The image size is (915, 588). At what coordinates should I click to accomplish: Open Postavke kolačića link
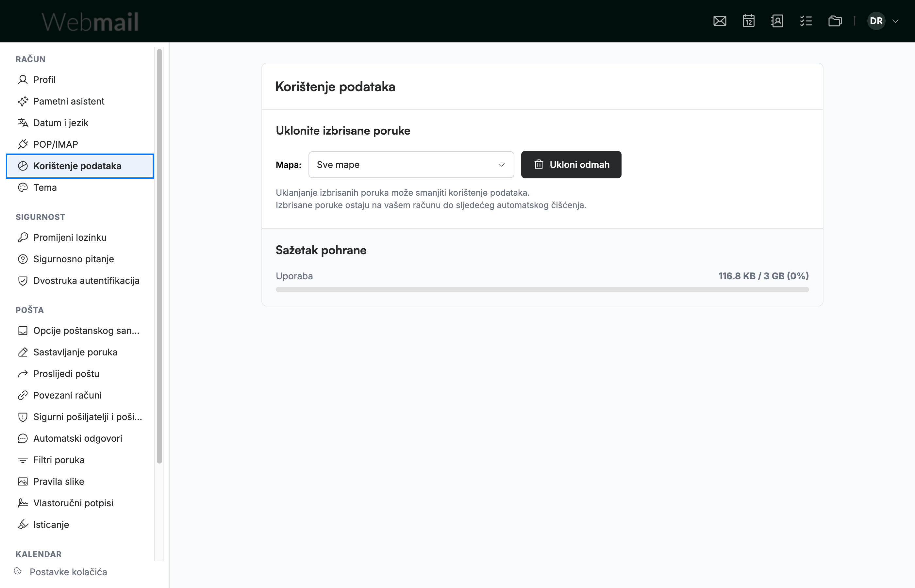[68, 572]
